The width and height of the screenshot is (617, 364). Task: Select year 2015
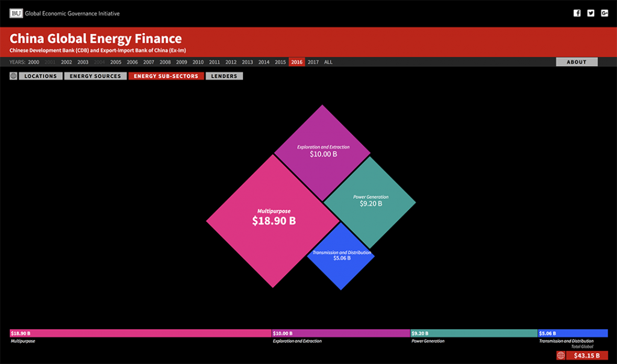pyautogui.click(x=280, y=62)
